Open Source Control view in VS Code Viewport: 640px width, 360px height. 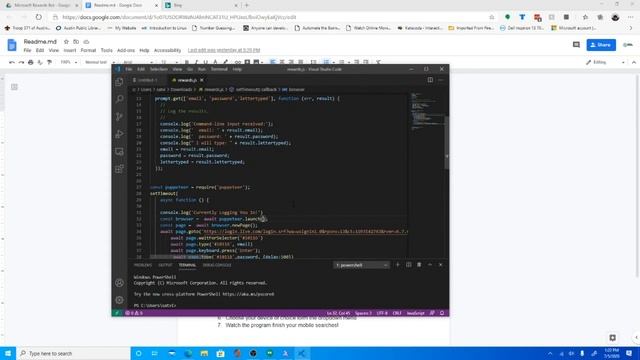tap(119, 116)
